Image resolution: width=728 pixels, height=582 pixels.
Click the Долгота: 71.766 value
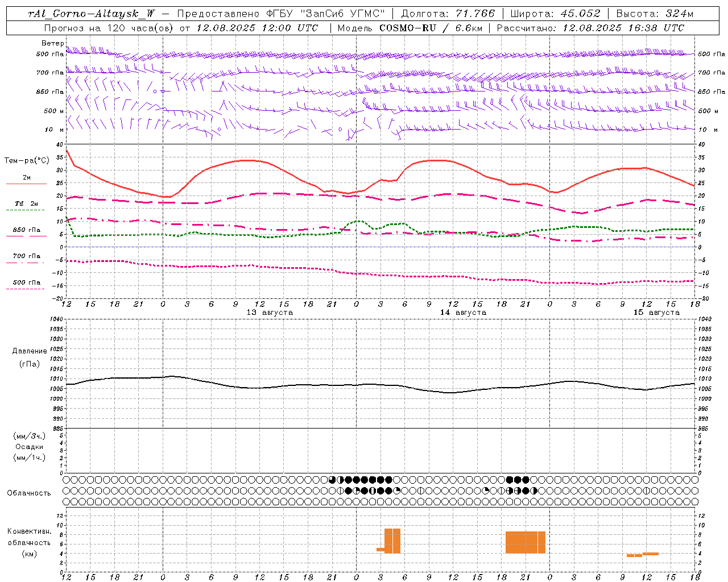[448, 14]
